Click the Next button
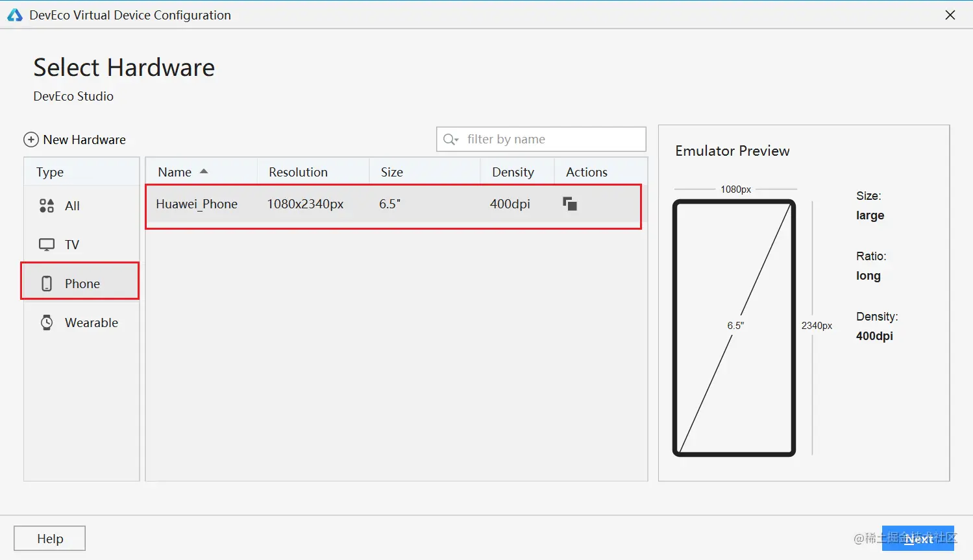Screen dimensions: 973x560 click(918, 539)
